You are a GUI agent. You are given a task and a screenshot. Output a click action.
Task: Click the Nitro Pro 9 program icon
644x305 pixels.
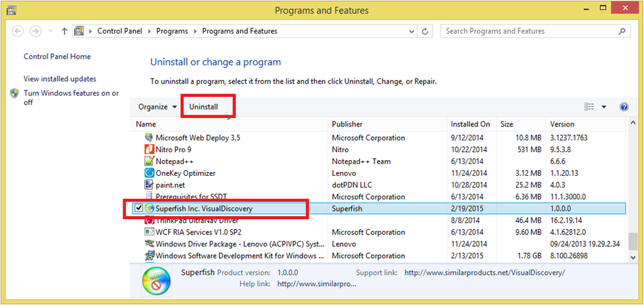(149, 150)
